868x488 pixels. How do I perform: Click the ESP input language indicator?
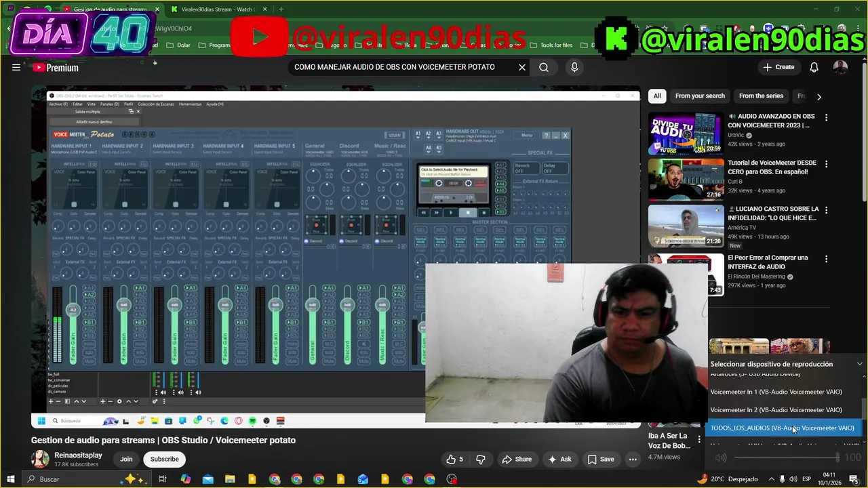pyautogui.click(x=807, y=479)
